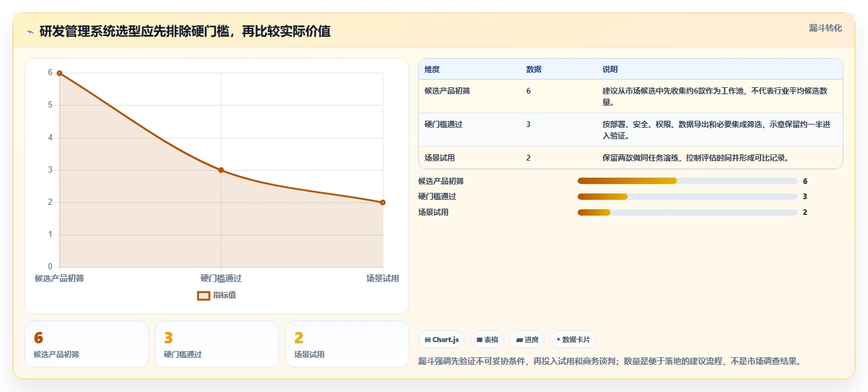Toggle the 指标值 legend swatch
868x392 pixels.
click(203, 295)
